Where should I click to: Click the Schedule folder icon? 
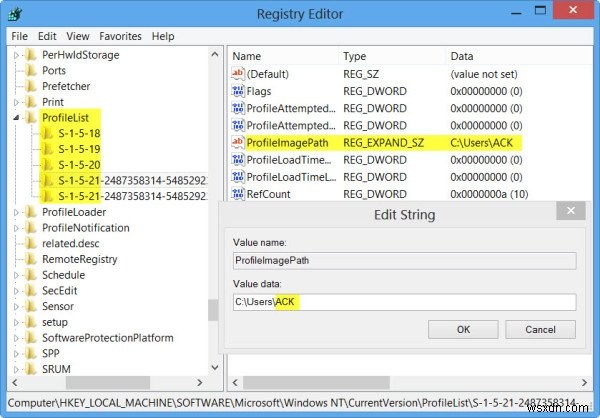31,274
